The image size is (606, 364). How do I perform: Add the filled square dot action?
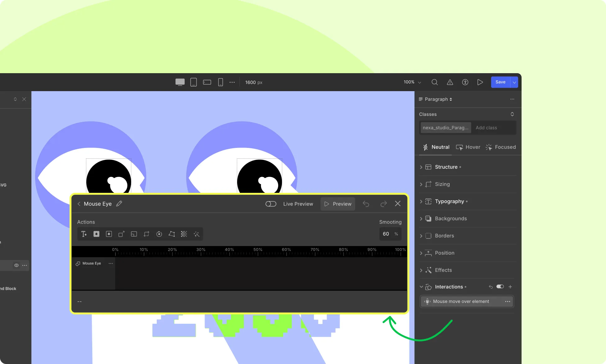coord(97,234)
